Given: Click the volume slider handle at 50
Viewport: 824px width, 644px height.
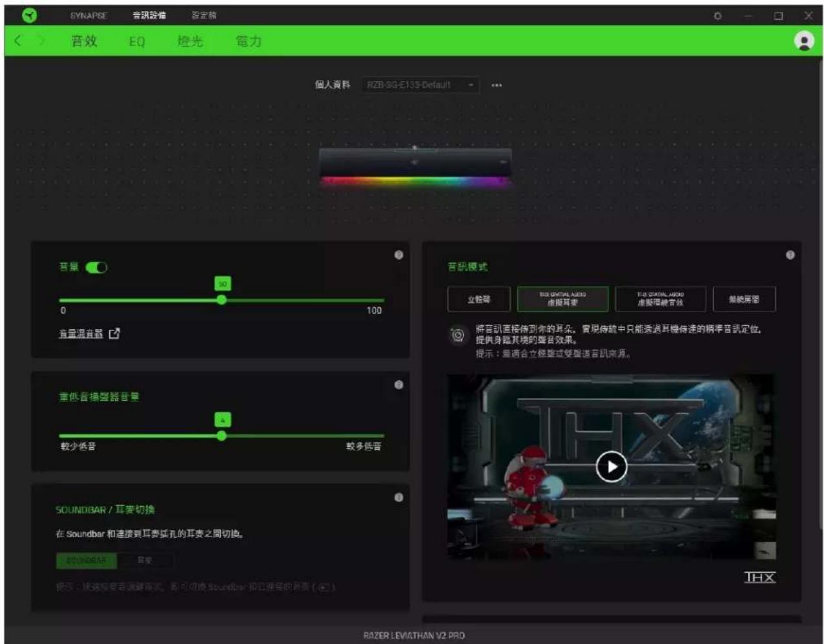Looking at the screenshot, I should tap(222, 300).
